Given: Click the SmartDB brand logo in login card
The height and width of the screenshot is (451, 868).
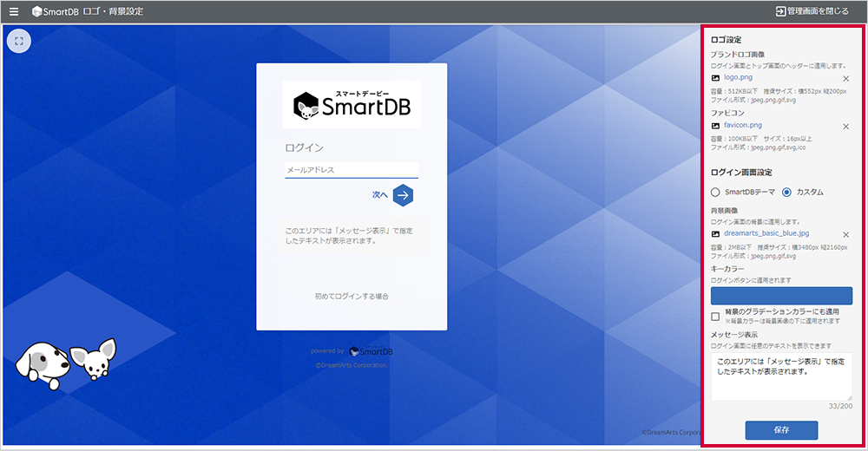Looking at the screenshot, I should [x=352, y=105].
